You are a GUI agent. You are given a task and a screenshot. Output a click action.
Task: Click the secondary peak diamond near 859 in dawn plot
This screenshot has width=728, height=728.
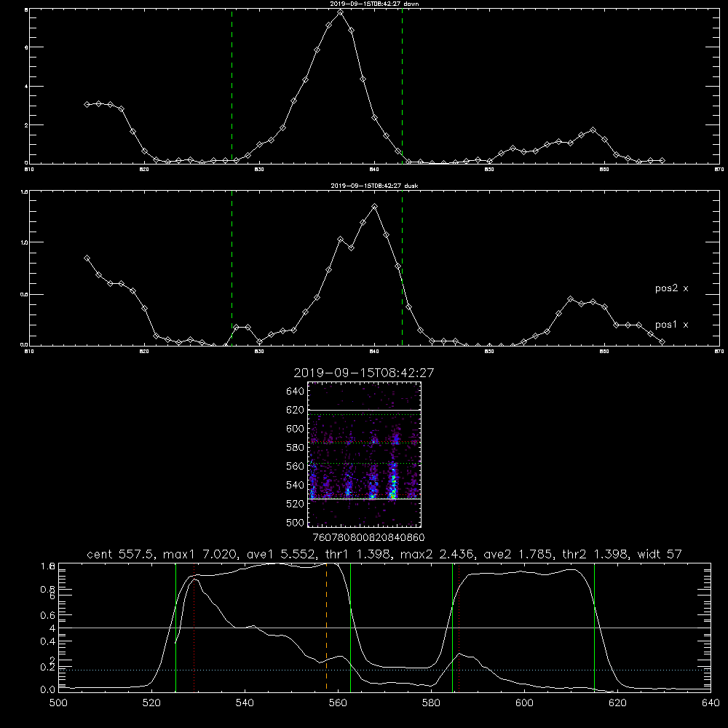(593, 130)
